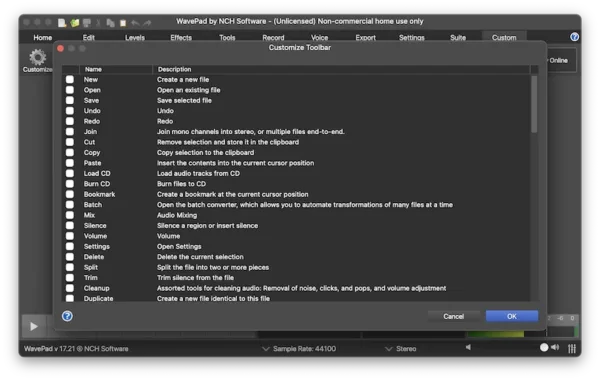Toggle the Join checkbox
The height and width of the screenshot is (380, 600).
coord(70,132)
